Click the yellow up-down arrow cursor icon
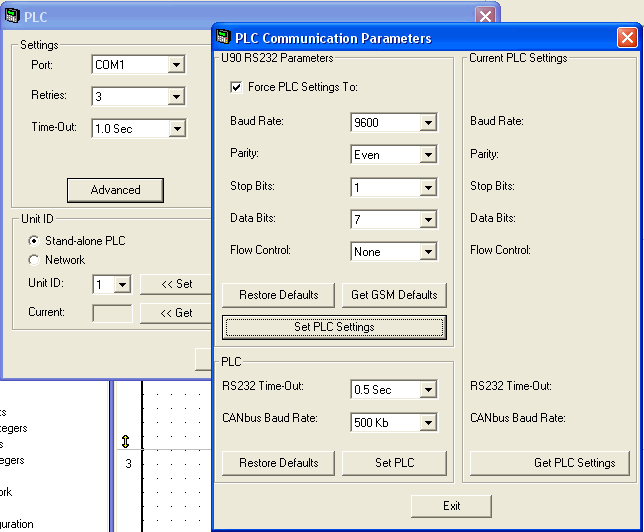The width and height of the screenshot is (644, 532). tap(125, 442)
